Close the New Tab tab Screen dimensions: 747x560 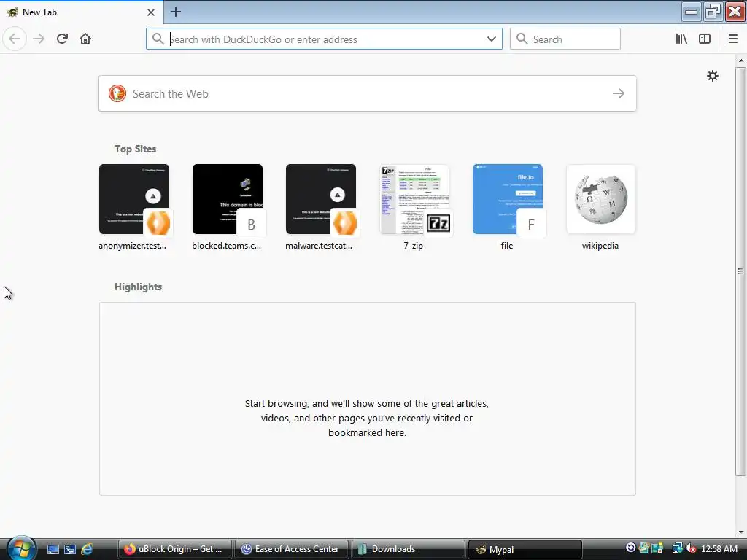(x=150, y=12)
